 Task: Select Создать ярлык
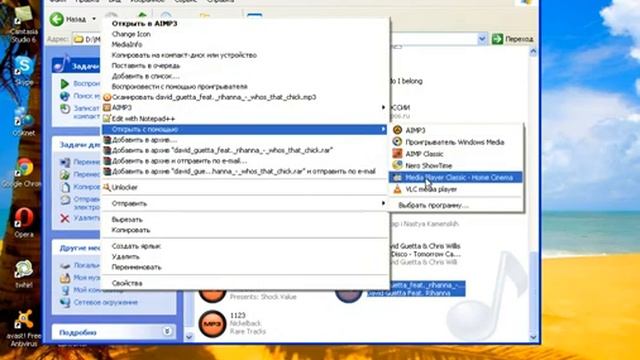244,246
